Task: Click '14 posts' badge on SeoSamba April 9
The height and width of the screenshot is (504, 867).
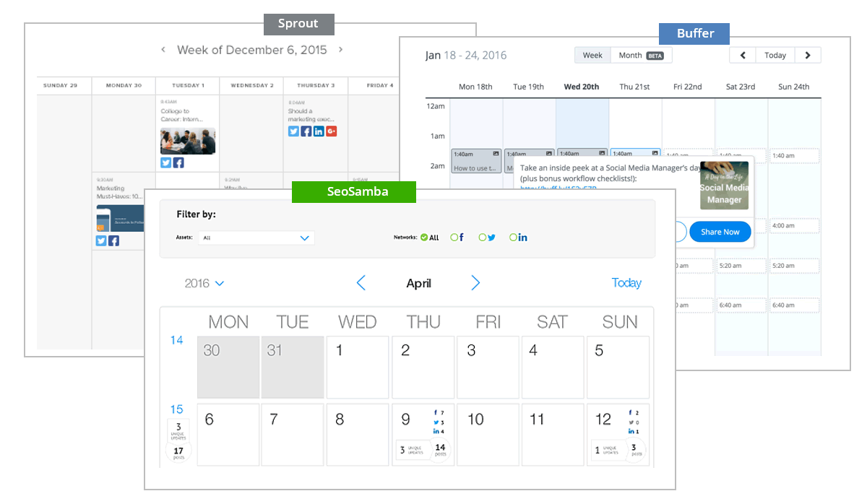Action: pyautogui.click(x=440, y=450)
